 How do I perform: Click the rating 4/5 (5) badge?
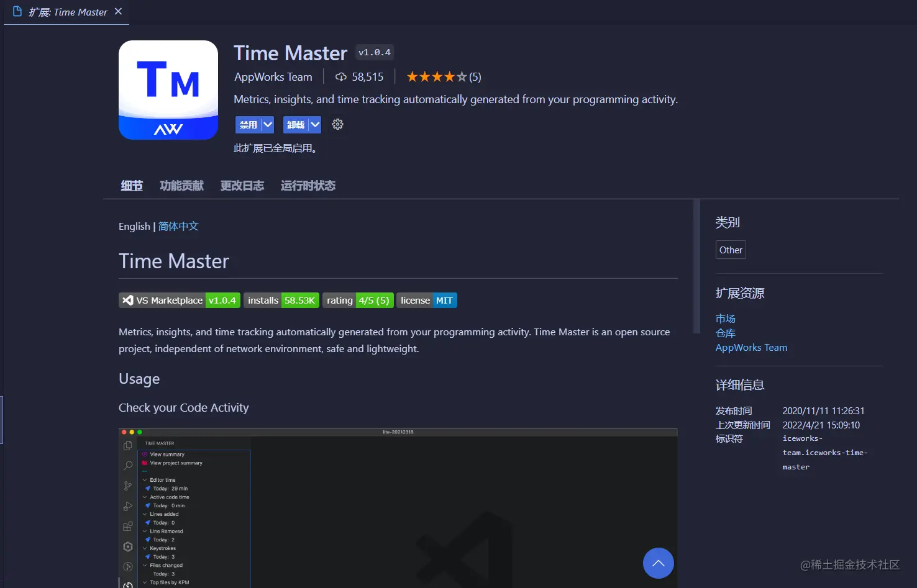(358, 301)
